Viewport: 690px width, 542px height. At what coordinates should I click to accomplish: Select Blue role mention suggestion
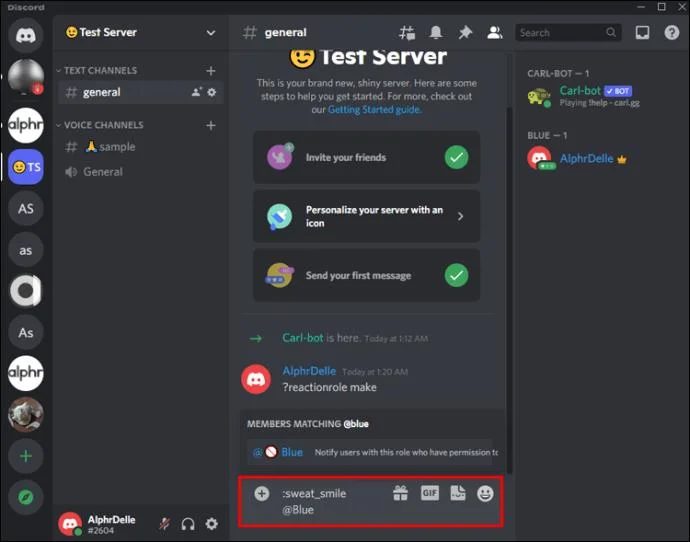[x=369, y=452]
